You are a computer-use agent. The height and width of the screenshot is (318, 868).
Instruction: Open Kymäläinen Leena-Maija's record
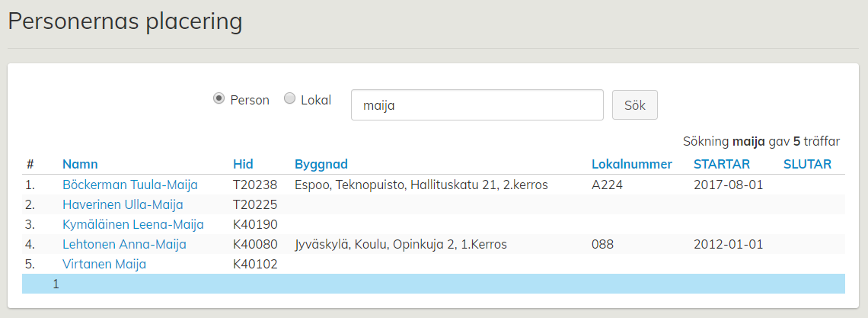(132, 224)
